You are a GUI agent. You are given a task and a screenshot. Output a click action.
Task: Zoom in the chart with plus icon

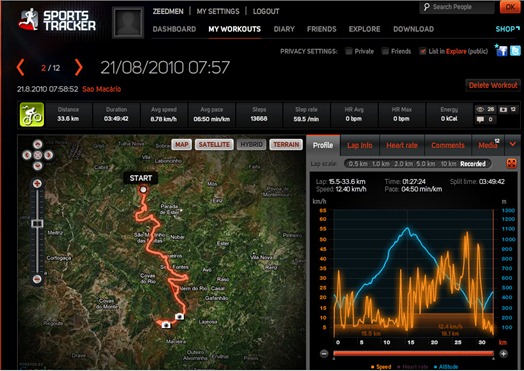[504, 354]
